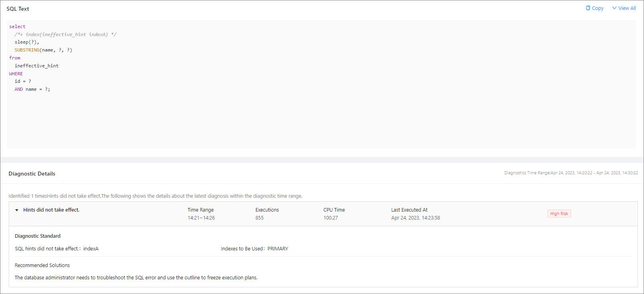Click the High Risk tag

[559, 214]
